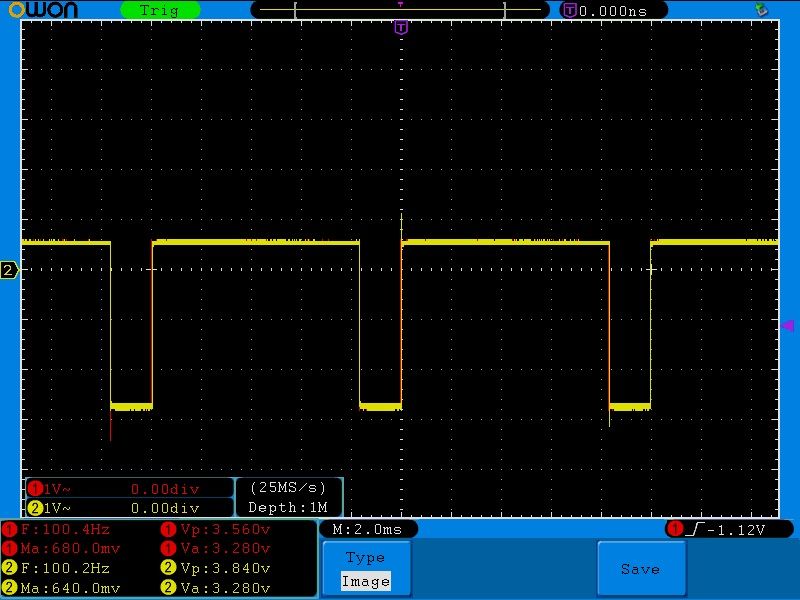Click the purple trigger level arrow
The width and height of the screenshot is (800, 600).
[788, 326]
